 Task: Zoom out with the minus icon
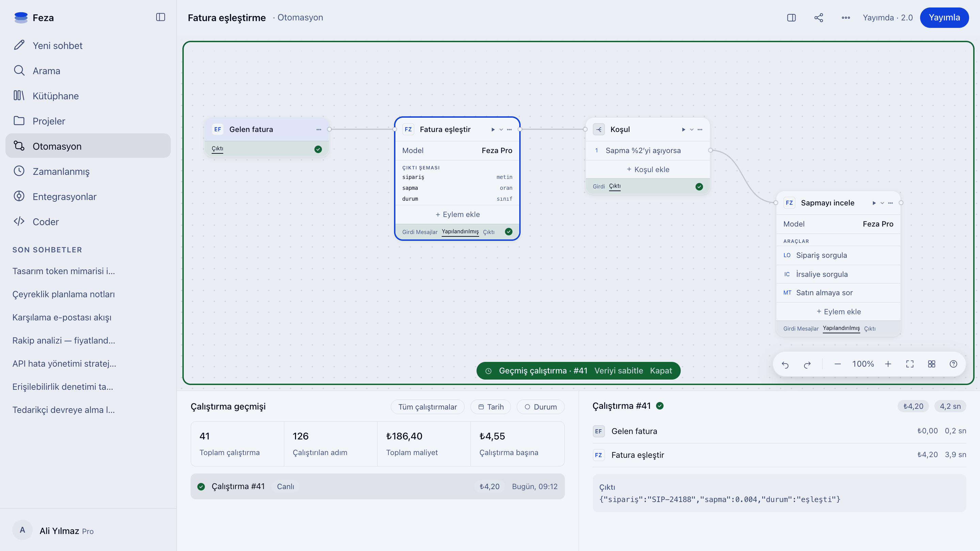tap(838, 364)
